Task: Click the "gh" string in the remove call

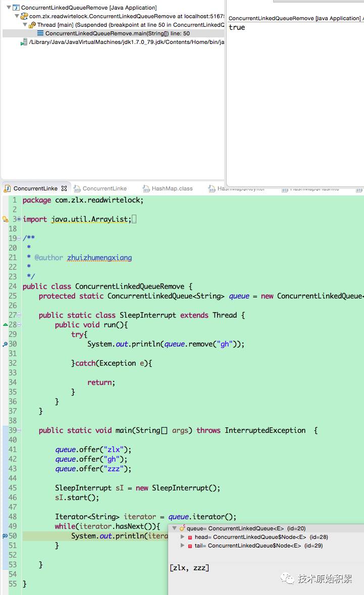Action: 225,344
